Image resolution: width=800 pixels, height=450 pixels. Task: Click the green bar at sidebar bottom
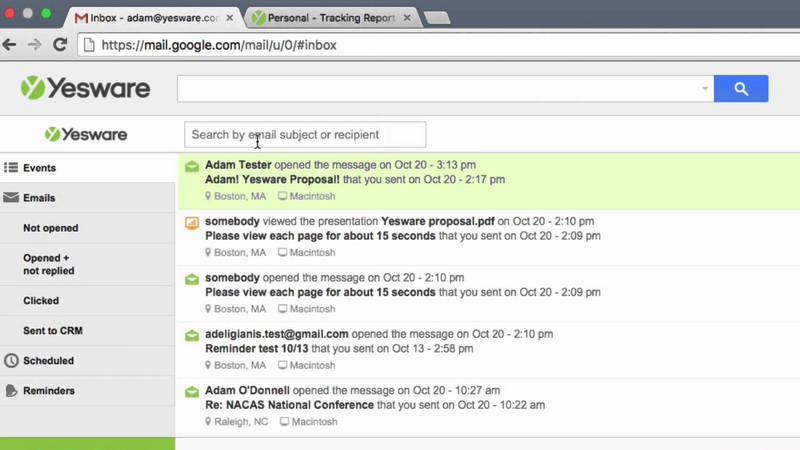pos(87,443)
